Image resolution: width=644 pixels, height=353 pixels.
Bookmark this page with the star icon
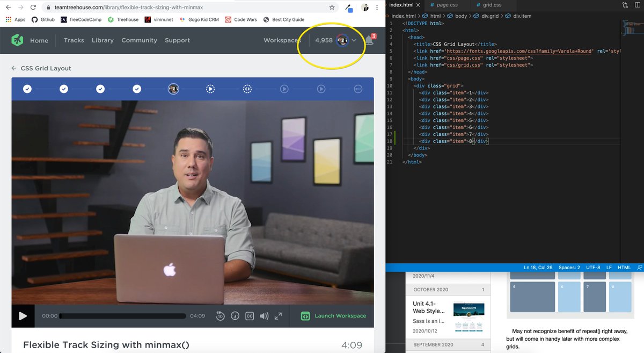[332, 8]
